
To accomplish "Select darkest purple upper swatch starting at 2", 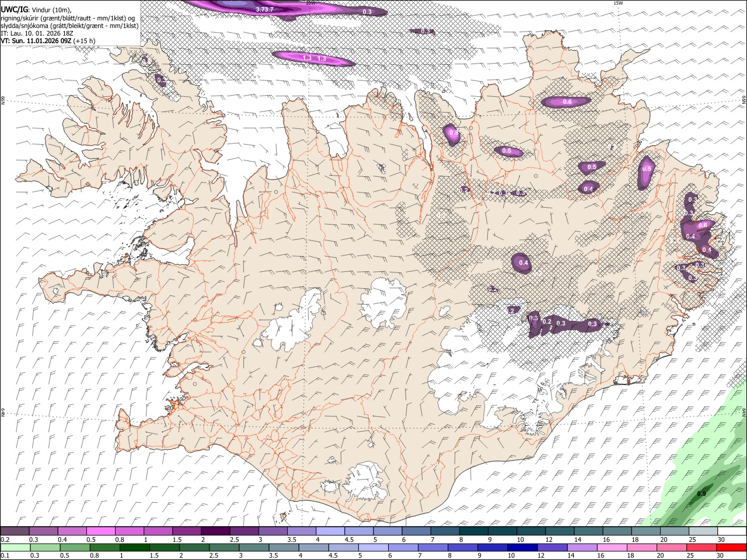I will point(215,531).
